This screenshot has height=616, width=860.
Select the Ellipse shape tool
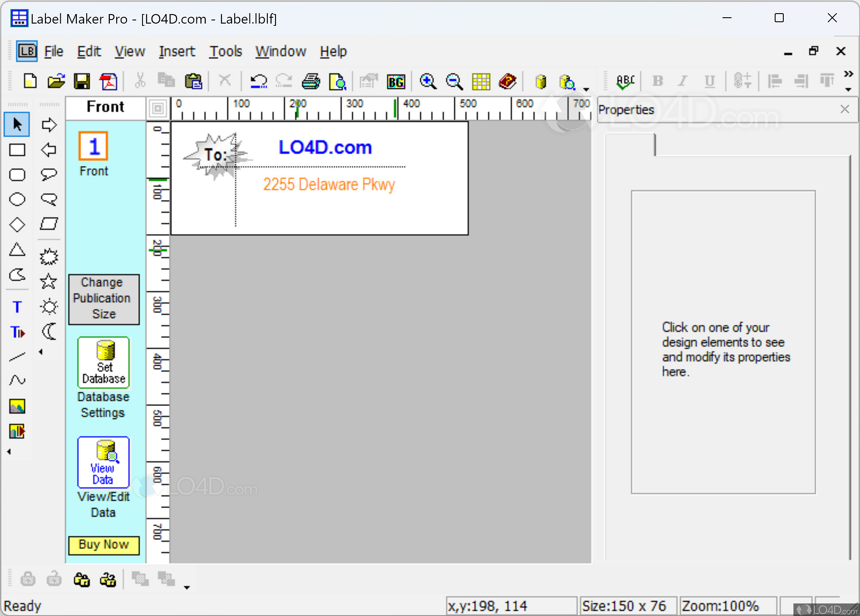coord(17,200)
